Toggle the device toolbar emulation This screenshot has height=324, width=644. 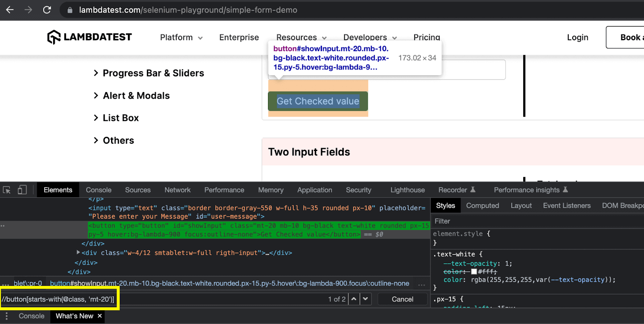tap(22, 190)
